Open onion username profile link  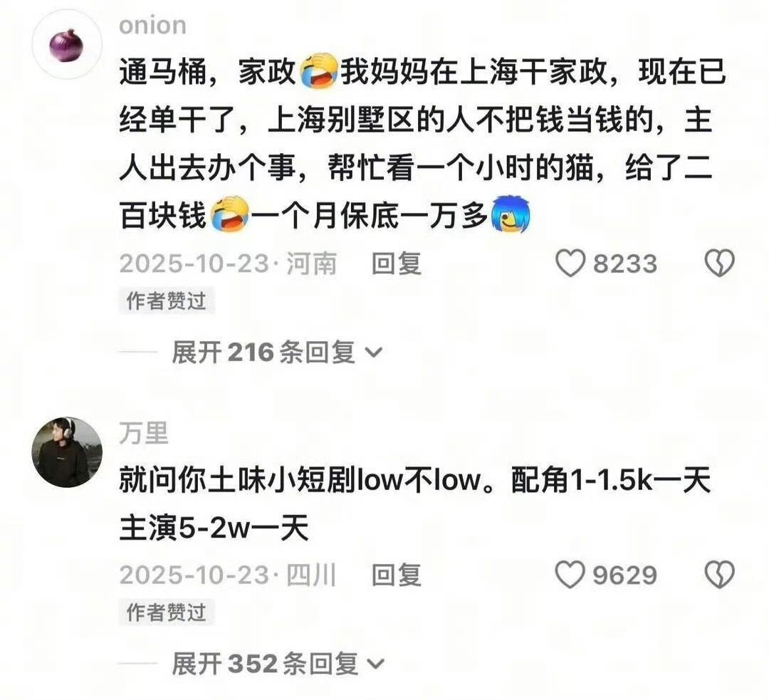point(152,26)
